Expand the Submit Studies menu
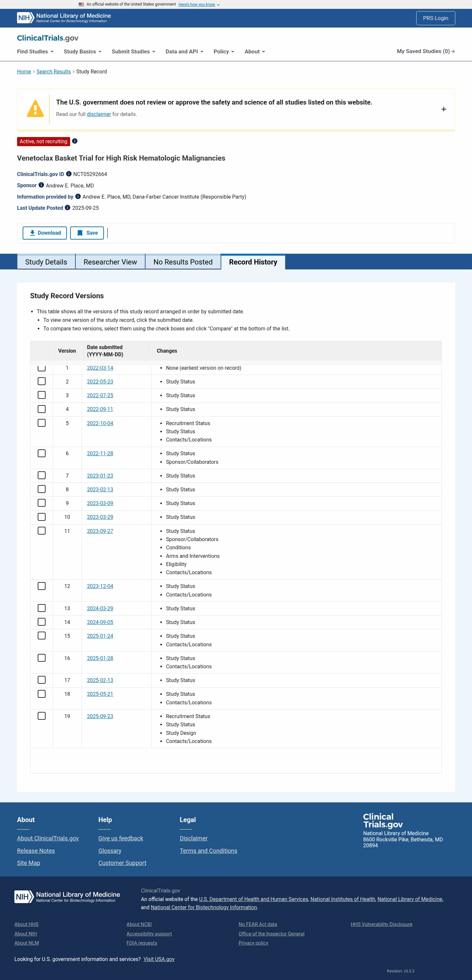This screenshot has height=980, width=472. (133, 51)
